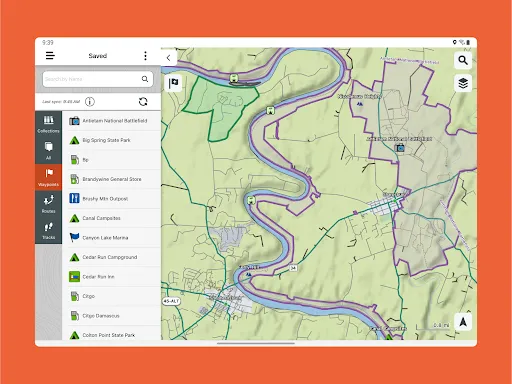The width and height of the screenshot is (512, 384).
Task: Select Citgo Damascus waypoint
Action: click(111, 316)
